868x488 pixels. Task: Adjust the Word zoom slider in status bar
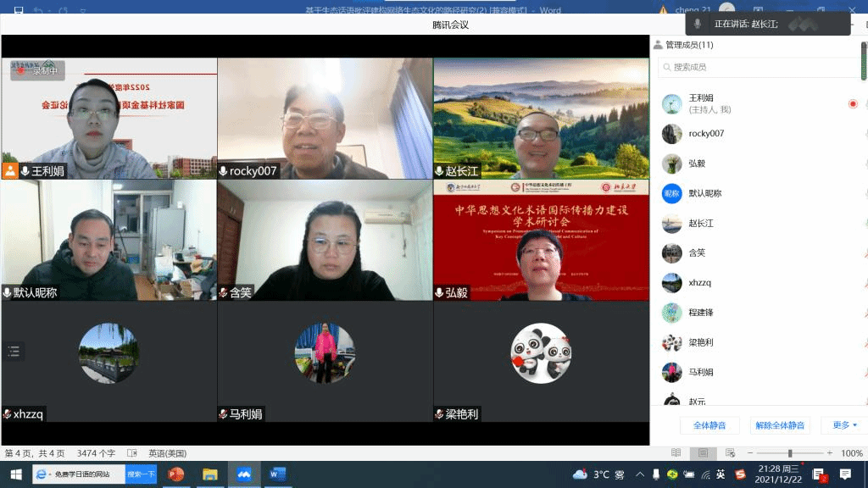pyautogui.click(x=790, y=453)
